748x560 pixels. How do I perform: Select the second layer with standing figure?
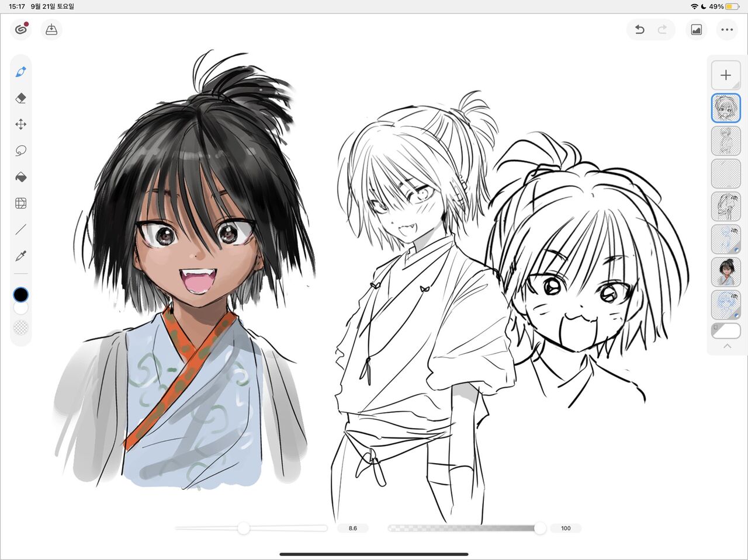coord(726,141)
